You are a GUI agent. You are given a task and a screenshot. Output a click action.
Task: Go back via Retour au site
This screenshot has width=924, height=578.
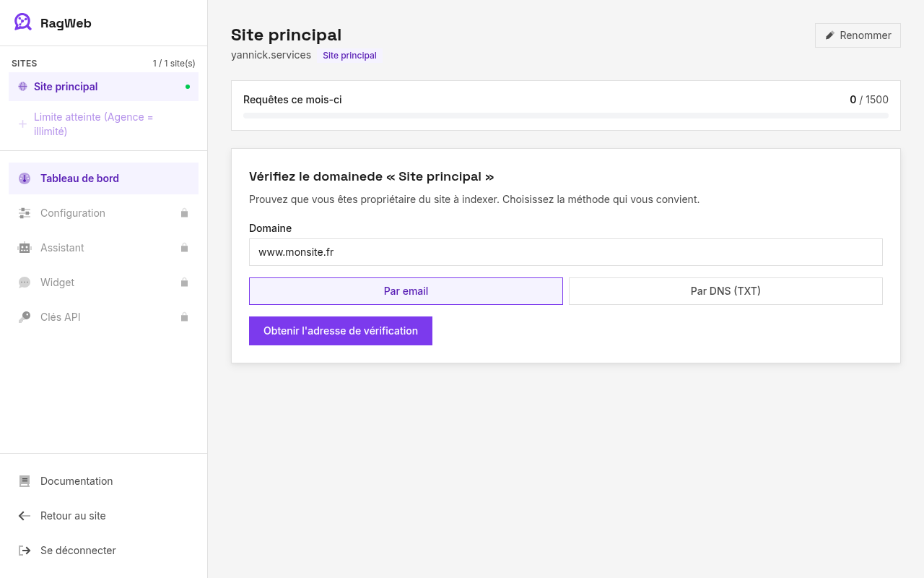(x=103, y=516)
